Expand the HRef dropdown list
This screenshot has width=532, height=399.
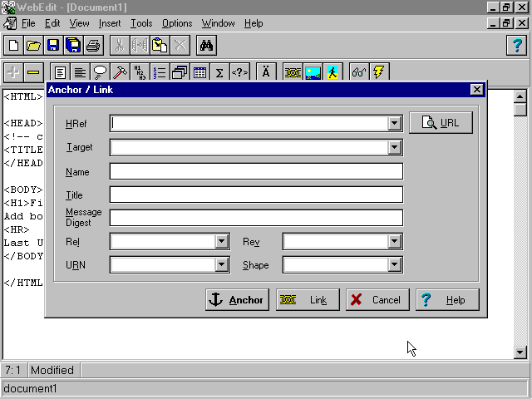point(395,123)
